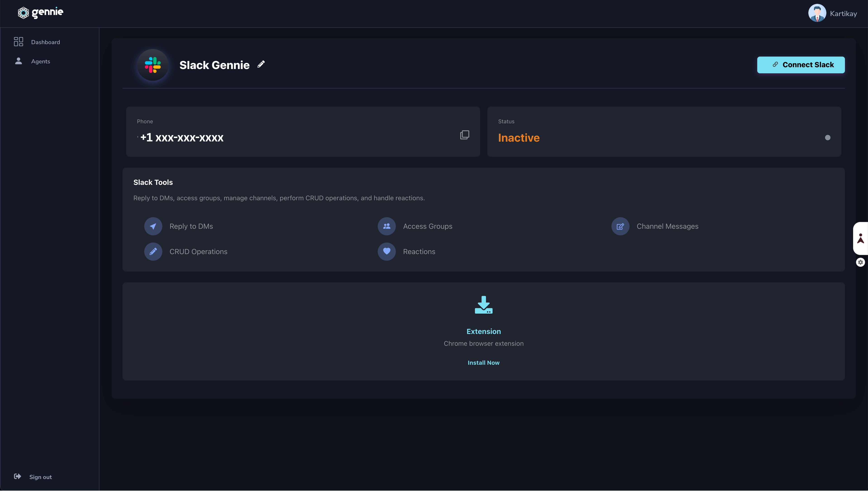The height and width of the screenshot is (491, 868).
Task: Click the Inactive status indicator dot
Action: click(828, 138)
